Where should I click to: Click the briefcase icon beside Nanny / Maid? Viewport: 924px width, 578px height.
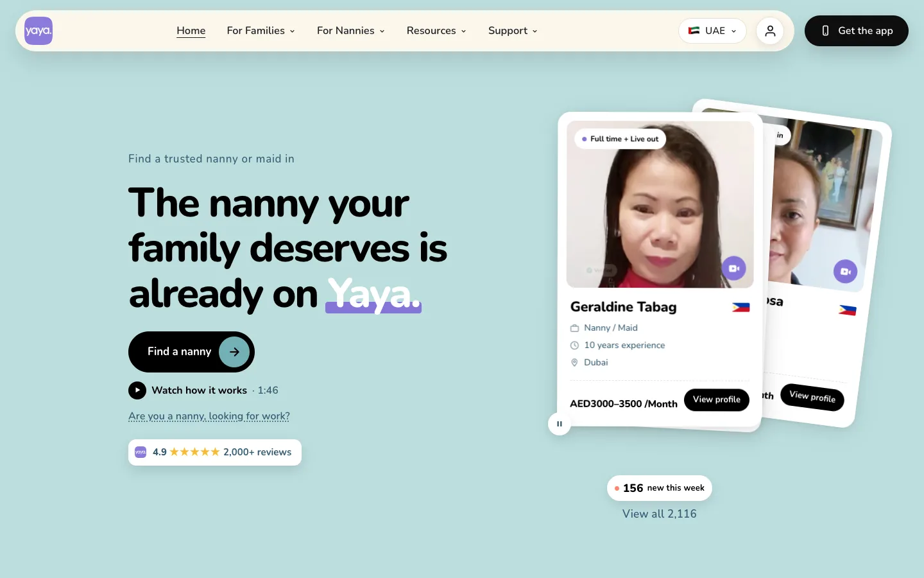pyautogui.click(x=574, y=328)
